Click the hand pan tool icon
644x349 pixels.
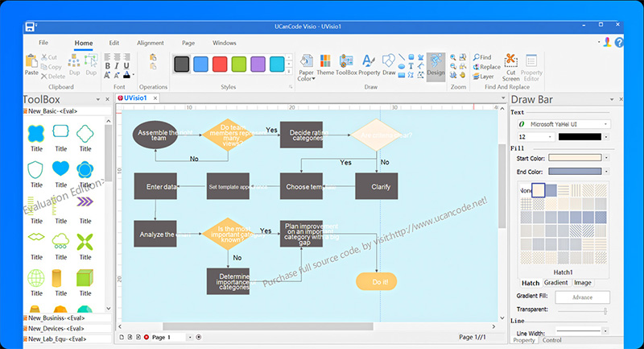tap(463, 75)
